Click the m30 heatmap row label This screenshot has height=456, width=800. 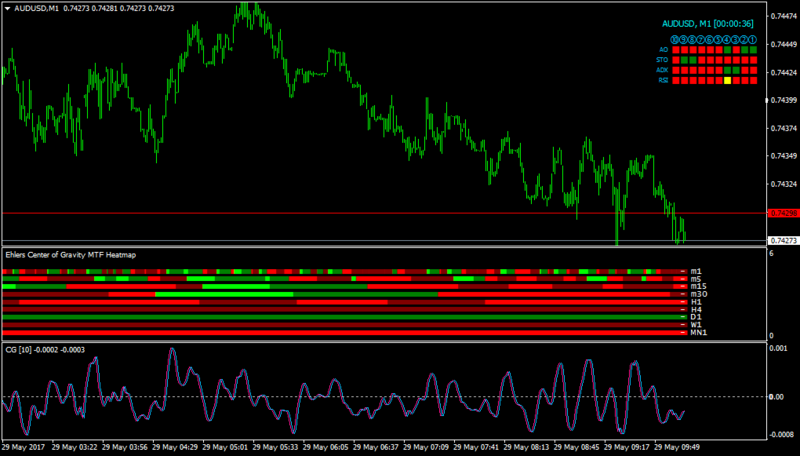click(699, 294)
